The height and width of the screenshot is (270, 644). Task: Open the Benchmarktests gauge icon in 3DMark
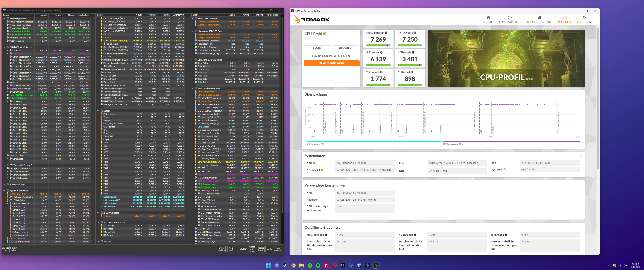[x=510, y=18]
